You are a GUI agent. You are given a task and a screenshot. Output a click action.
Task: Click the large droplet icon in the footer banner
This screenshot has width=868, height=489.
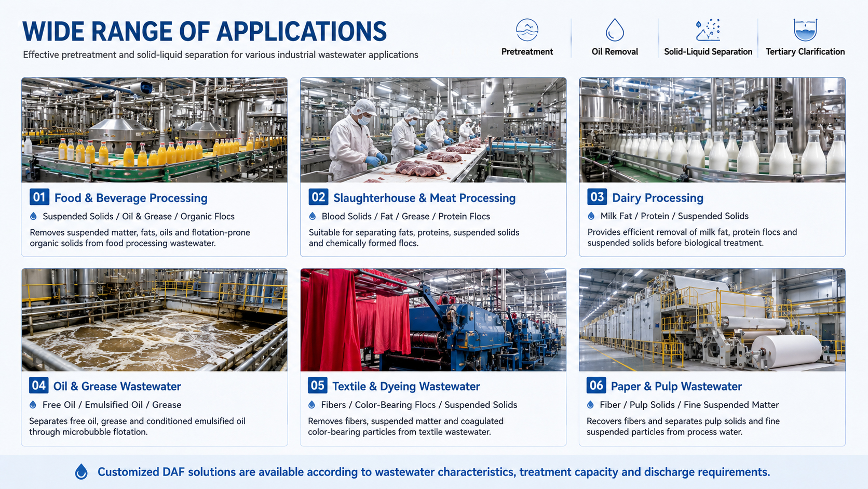click(82, 471)
